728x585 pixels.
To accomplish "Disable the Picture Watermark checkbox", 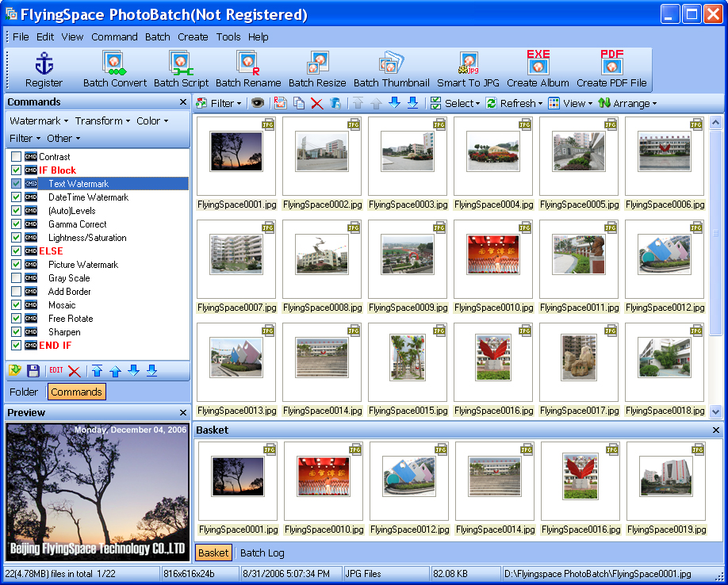I will click(16, 265).
